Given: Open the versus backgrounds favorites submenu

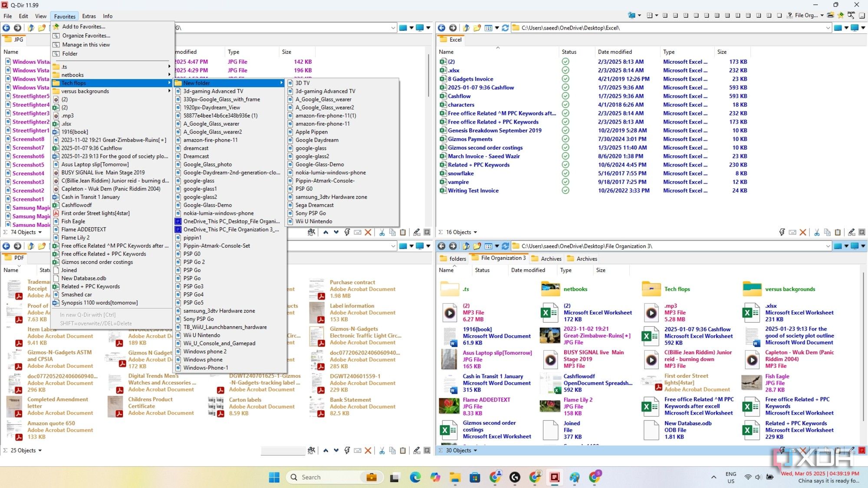Looking at the screenshot, I should [x=112, y=91].
